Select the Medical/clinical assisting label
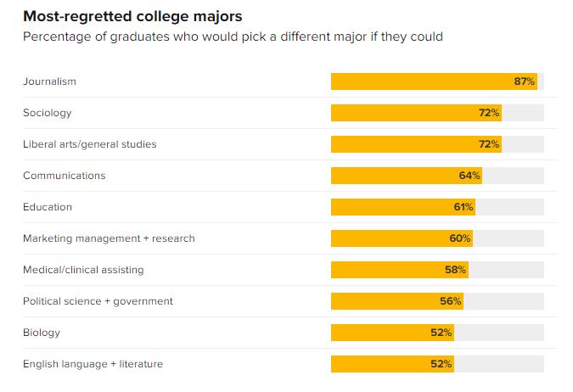The width and height of the screenshot is (573, 392). pyautogui.click(x=83, y=270)
